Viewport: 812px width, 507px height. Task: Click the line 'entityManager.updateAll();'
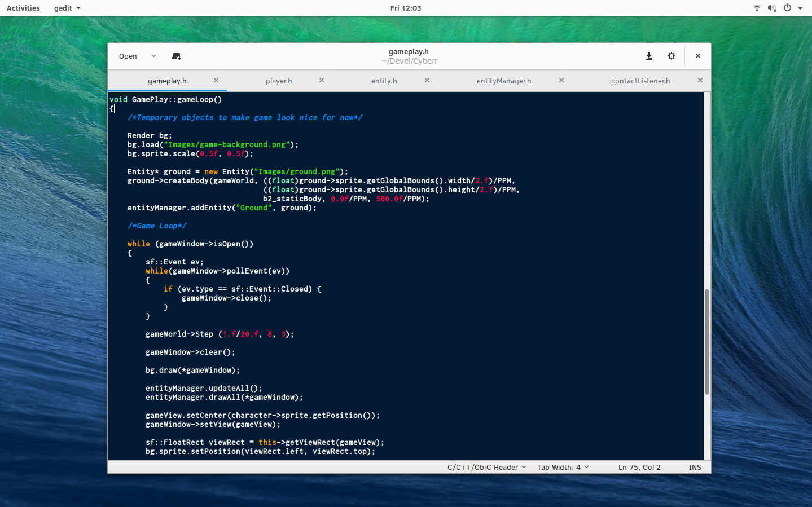click(x=204, y=389)
